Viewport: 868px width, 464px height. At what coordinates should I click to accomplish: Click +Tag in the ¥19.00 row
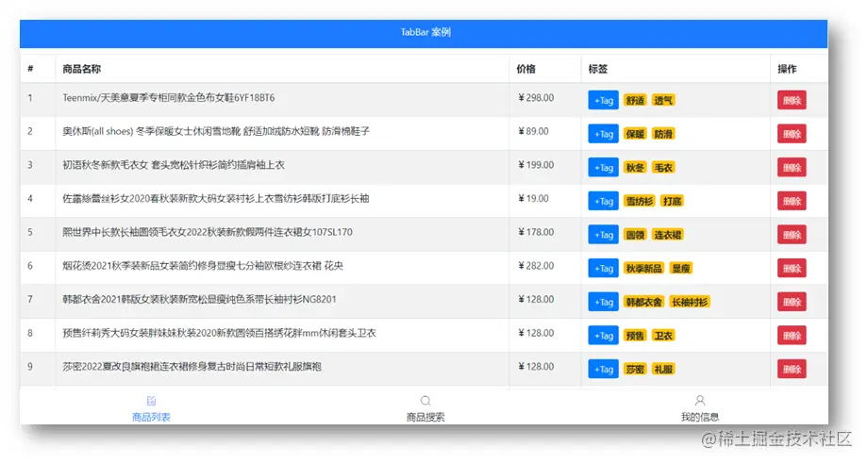pos(604,201)
